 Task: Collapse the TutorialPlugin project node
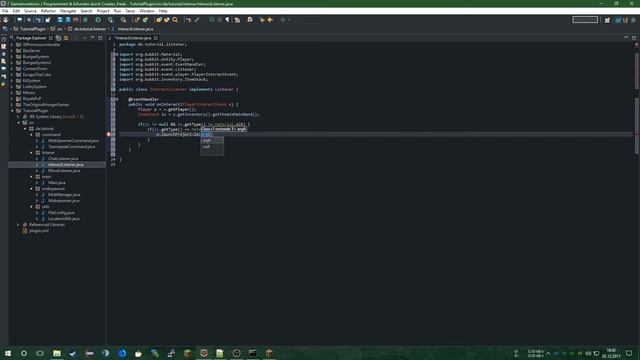13,111
